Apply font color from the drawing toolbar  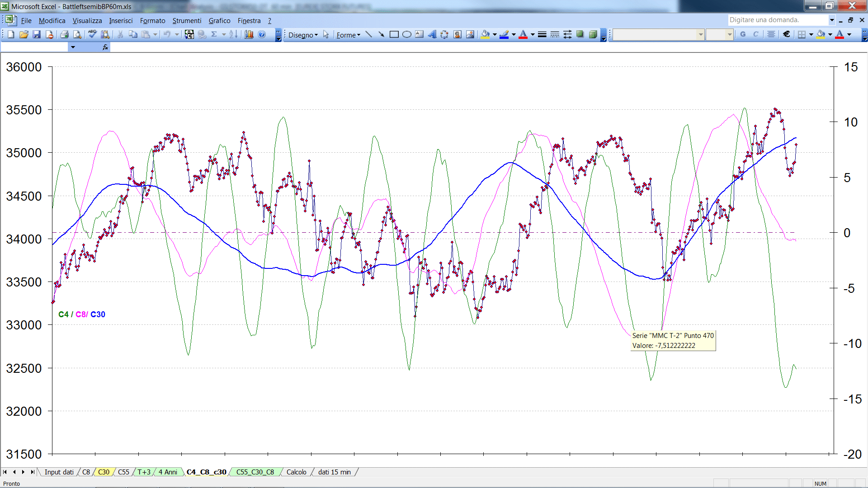click(x=523, y=34)
